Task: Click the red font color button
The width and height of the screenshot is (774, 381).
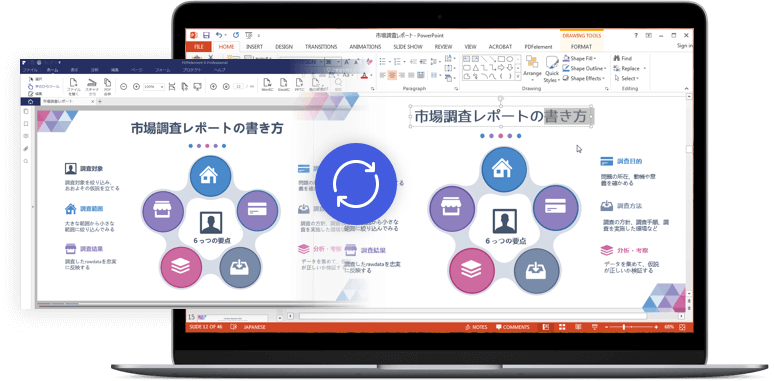Action: (364, 76)
